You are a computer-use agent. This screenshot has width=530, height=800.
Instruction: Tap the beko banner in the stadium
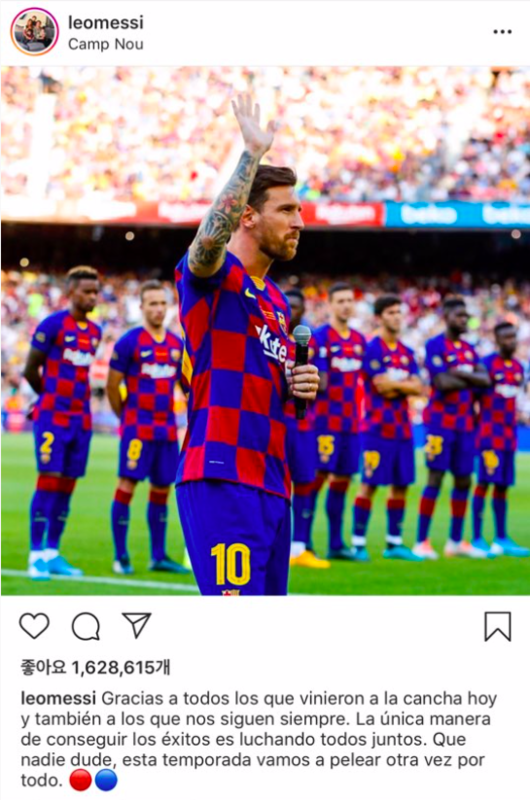pyautogui.click(x=457, y=214)
